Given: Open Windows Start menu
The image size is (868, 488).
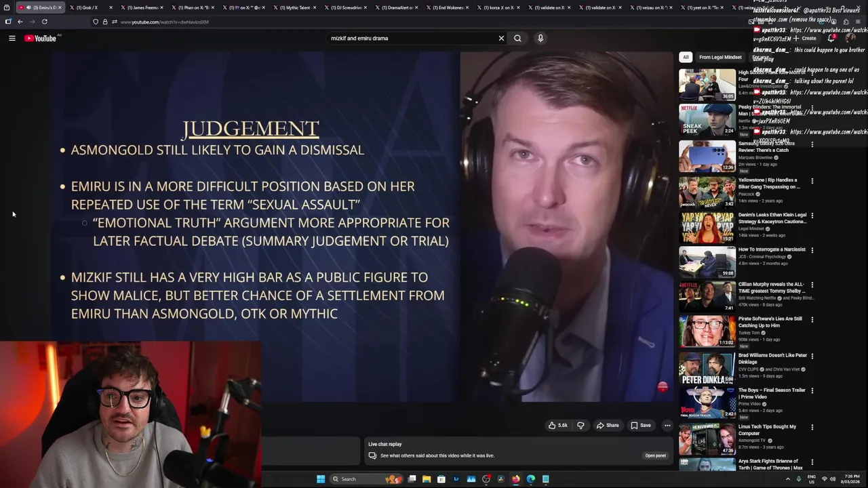Looking at the screenshot, I should pos(321,479).
